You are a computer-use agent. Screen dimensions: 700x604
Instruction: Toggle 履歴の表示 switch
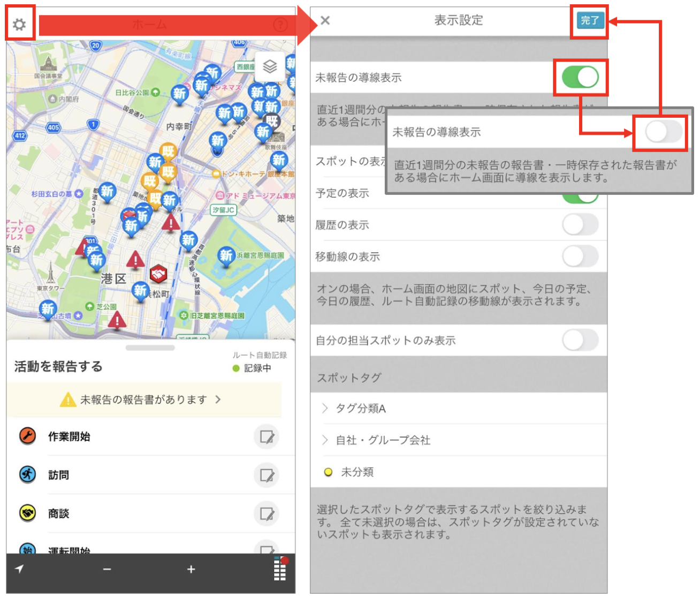click(x=580, y=225)
